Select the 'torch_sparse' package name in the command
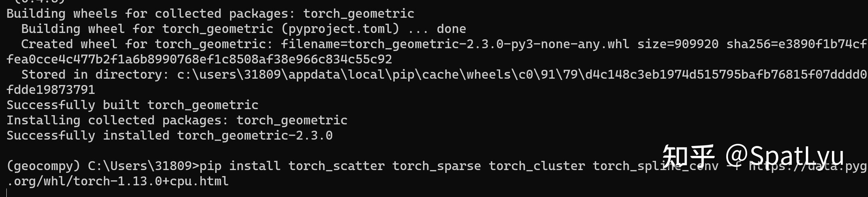Image resolution: width=868 pixels, height=197 pixels. [x=436, y=166]
